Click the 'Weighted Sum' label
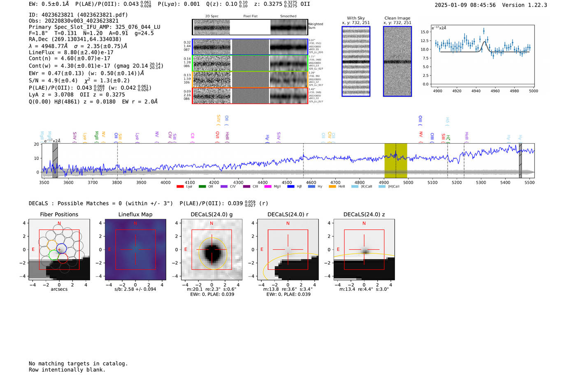The width and height of the screenshot is (576, 392). (x=316, y=26)
